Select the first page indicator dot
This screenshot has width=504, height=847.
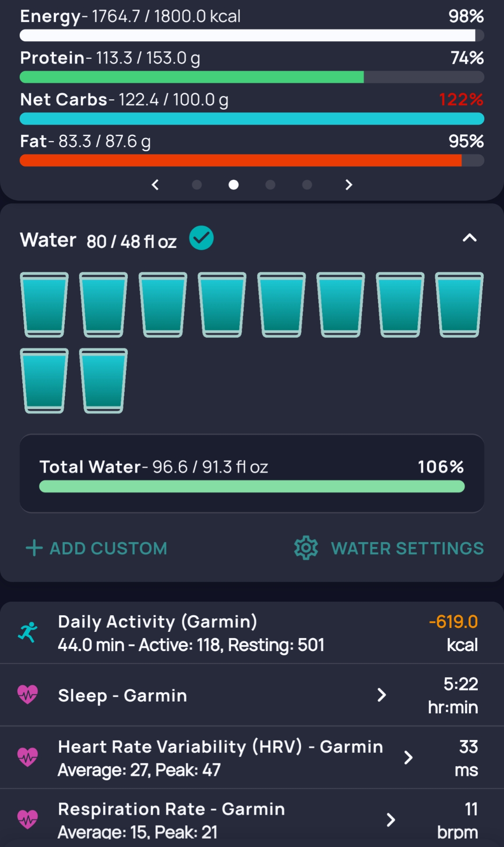point(197,185)
